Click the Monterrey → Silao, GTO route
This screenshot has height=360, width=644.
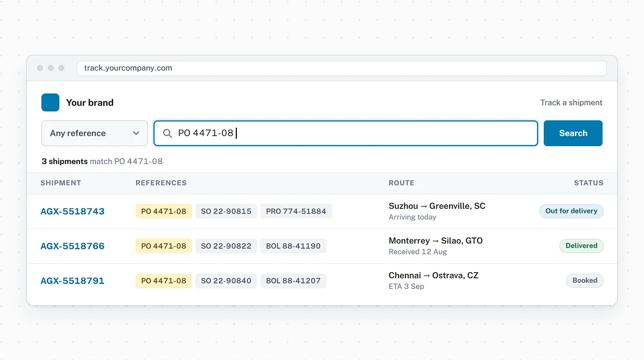point(436,241)
